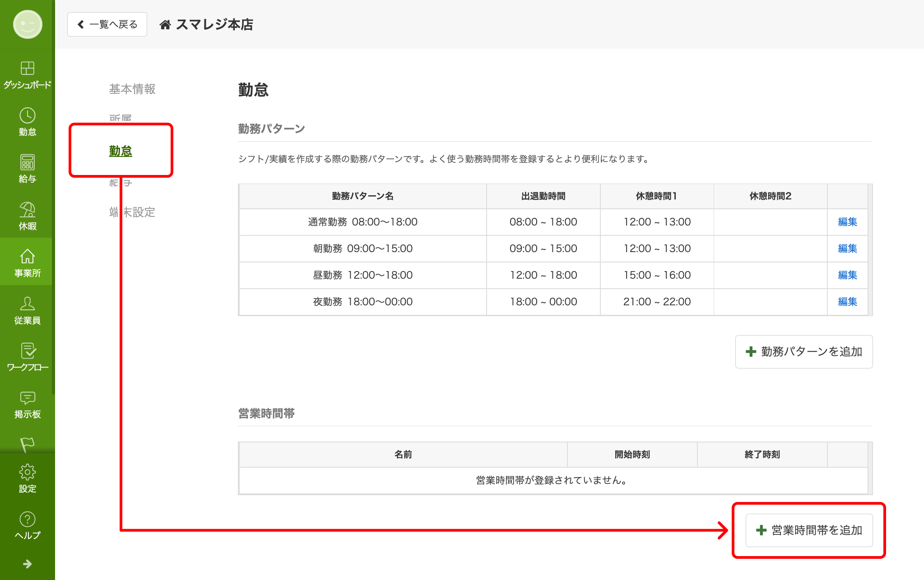Expand sidebar with the arrow icon

(x=28, y=564)
